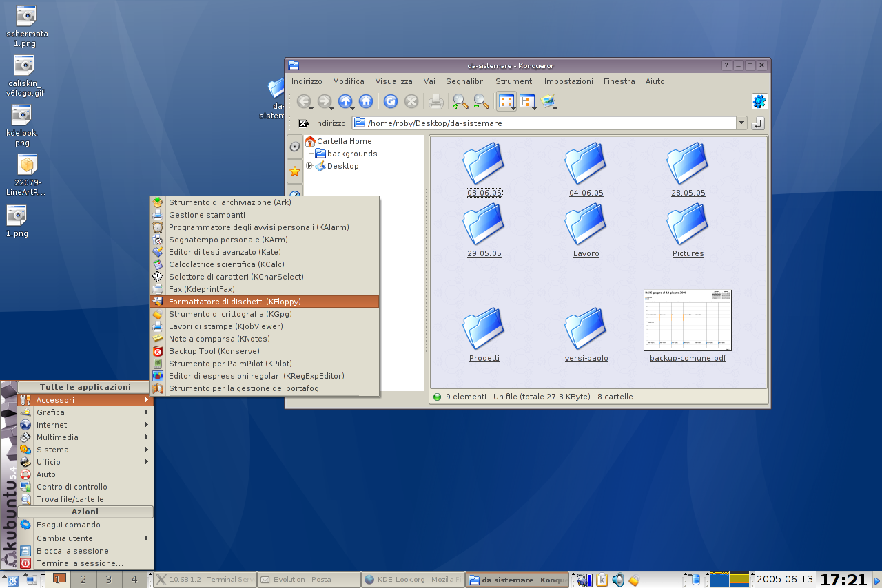This screenshot has height=588, width=882.
Task: Click the Zoom out magnifier icon
Action: [x=481, y=102]
